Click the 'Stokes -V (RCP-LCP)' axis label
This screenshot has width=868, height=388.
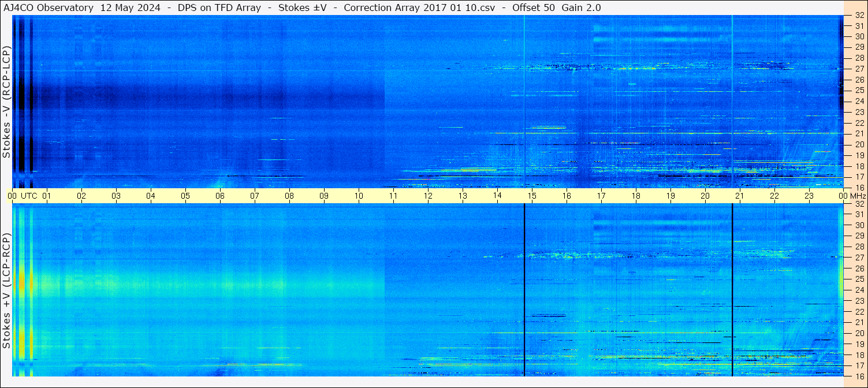tap(7, 102)
